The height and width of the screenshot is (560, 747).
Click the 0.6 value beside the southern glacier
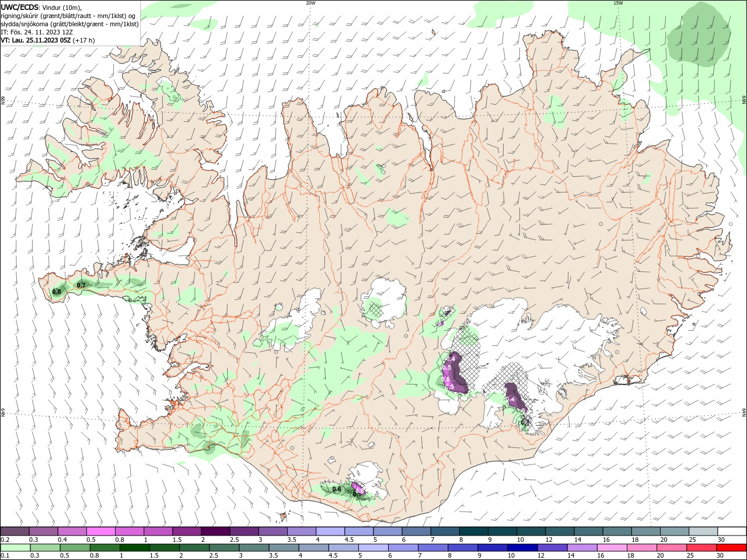point(336,489)
